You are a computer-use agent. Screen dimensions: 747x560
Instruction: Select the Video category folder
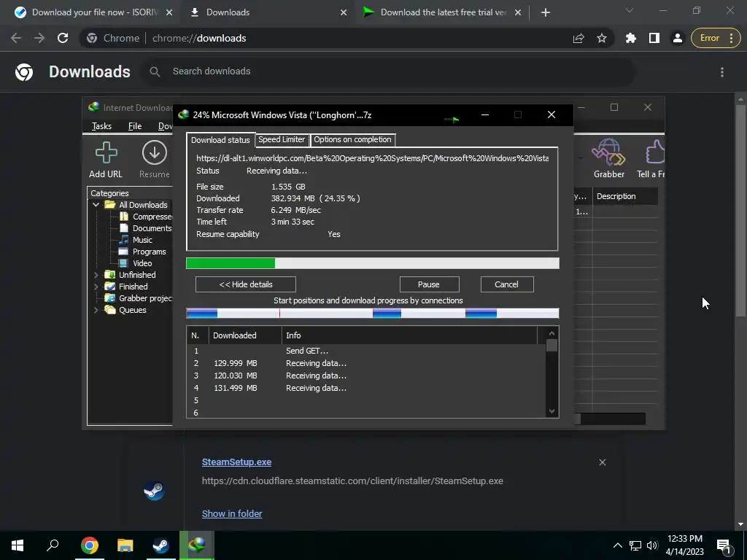[x=136, y=263]
